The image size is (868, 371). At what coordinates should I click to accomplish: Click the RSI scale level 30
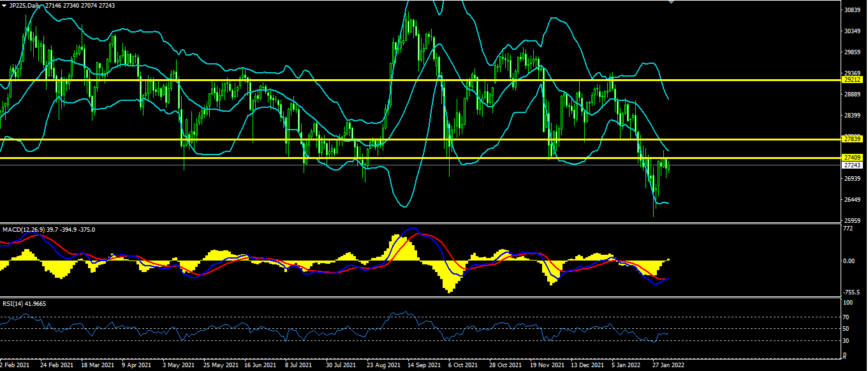(846, 340)
